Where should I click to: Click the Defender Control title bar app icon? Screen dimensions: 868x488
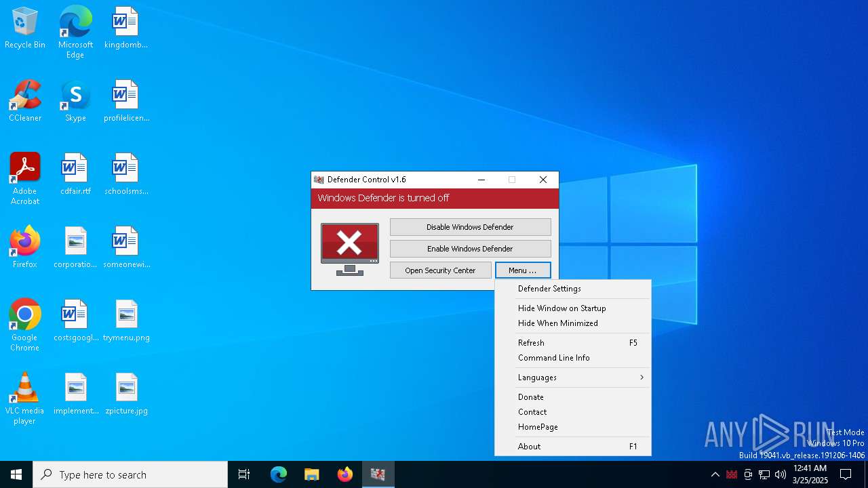[319, 180]
